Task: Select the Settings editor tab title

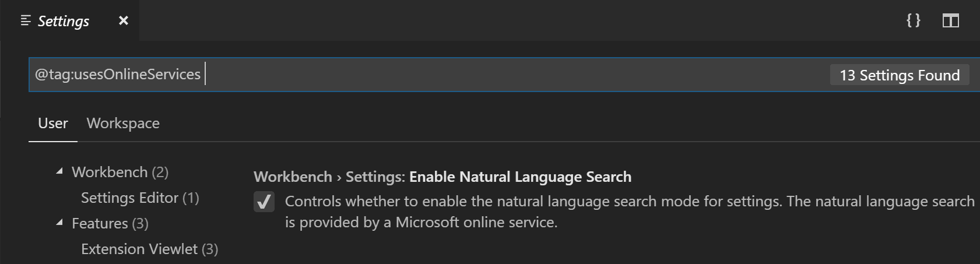Action: coord(64,22)
